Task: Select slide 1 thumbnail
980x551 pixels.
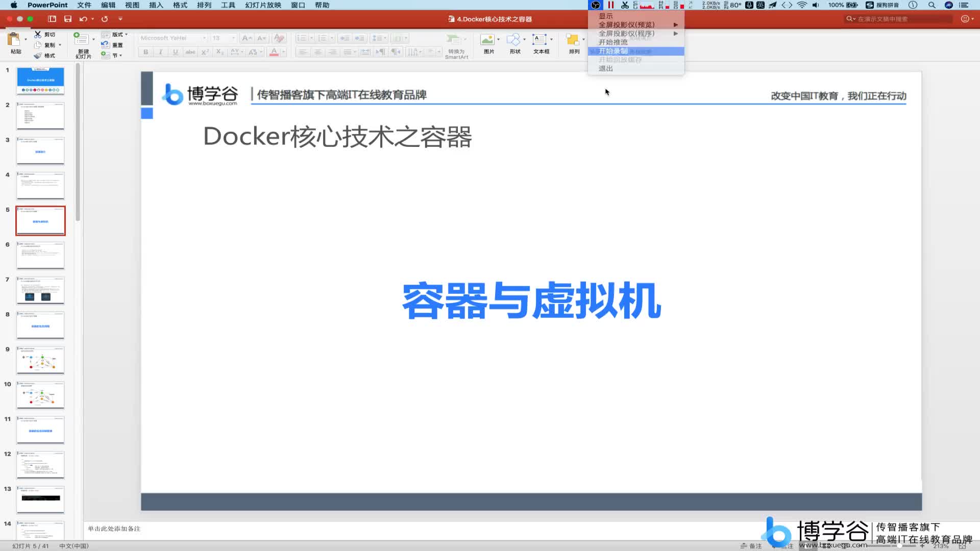Action: 41,81
